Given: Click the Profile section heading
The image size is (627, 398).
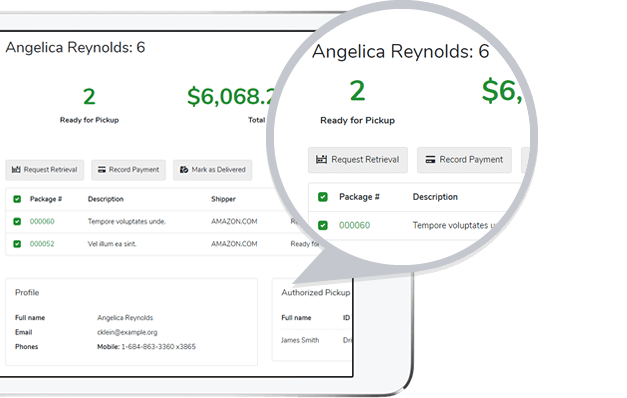Looking at the screenshot, I should point(27,292).
